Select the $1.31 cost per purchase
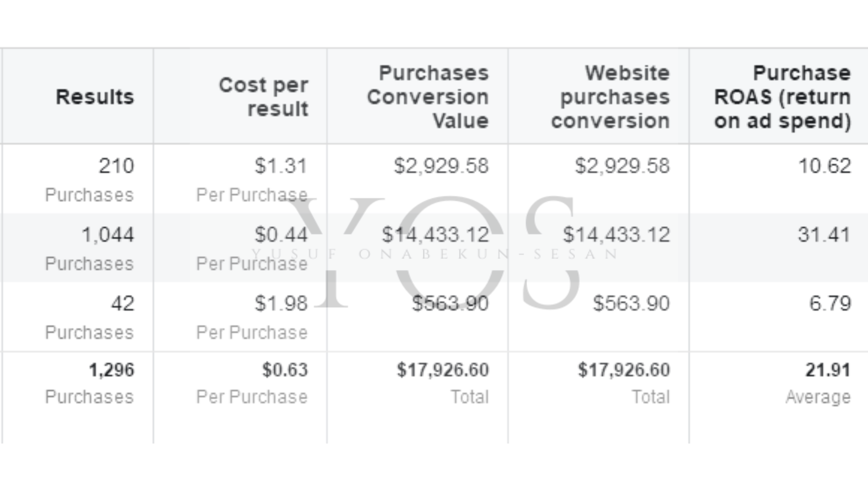 pos(281,166)
